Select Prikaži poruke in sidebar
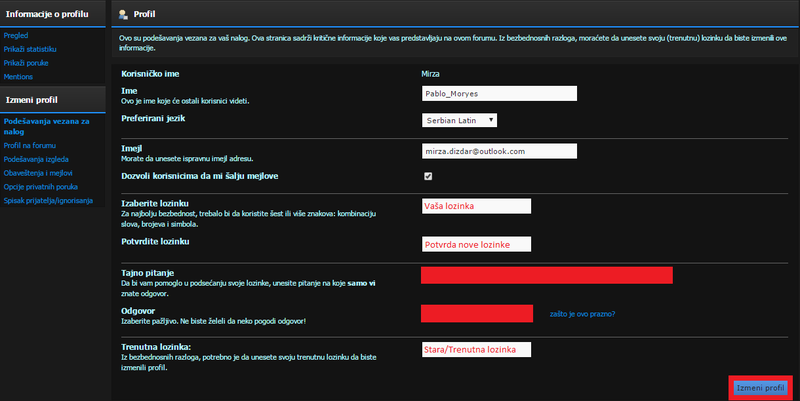The height and width of the screenshot is (401, 800). 27,62
